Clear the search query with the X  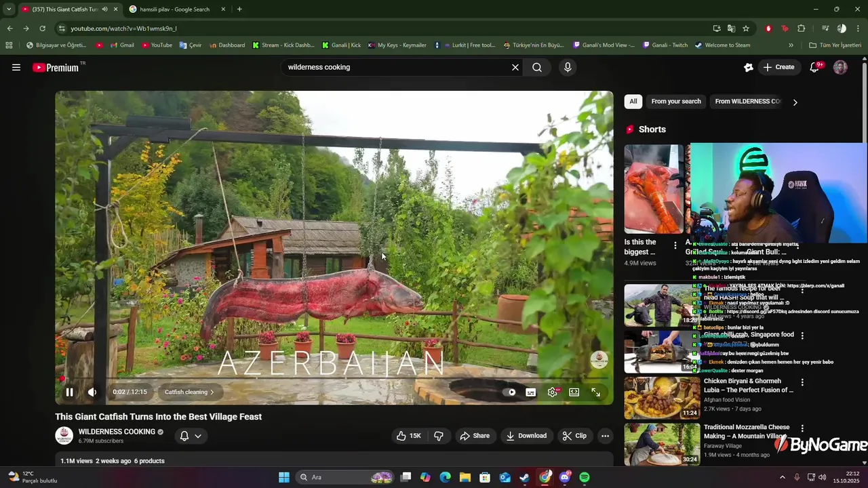tap(515, 67)
